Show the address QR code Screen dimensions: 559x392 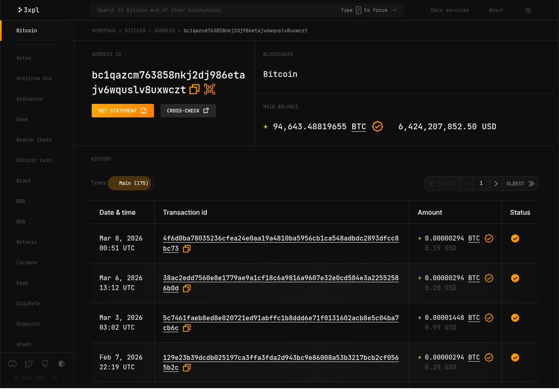[209, 89]
